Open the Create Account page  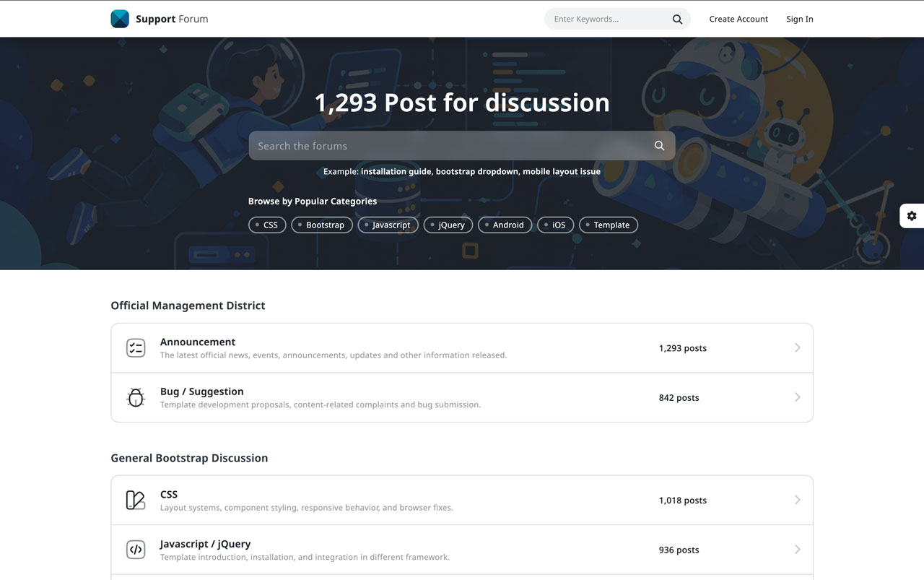click(738, 20)
